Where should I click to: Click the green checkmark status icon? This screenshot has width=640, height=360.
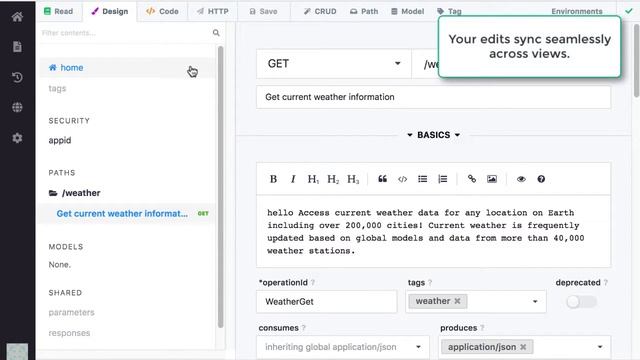pyautogui.click(x=629, y=11)
